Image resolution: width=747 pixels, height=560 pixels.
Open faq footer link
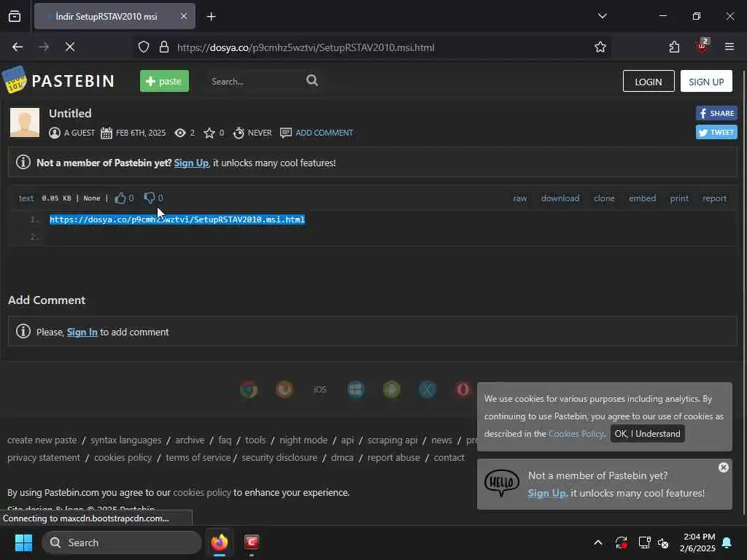click(225, 440)
